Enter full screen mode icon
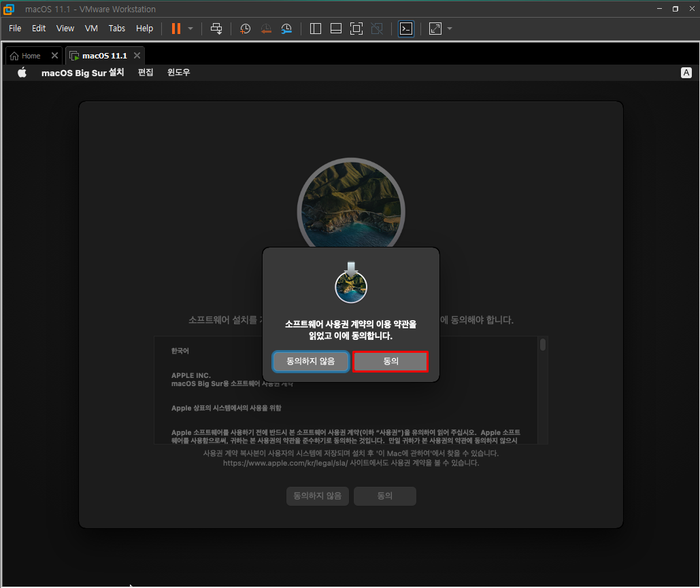 tap(356, 29)
